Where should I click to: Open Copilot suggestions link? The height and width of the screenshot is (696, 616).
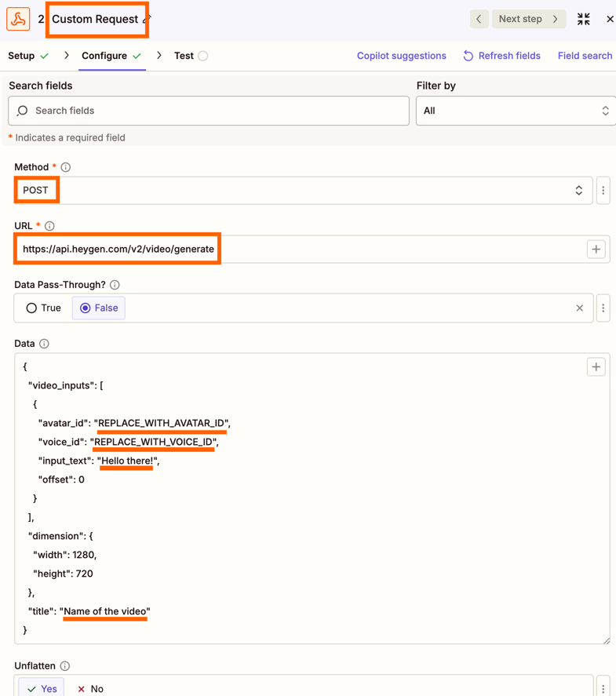[x=401, y=56]
